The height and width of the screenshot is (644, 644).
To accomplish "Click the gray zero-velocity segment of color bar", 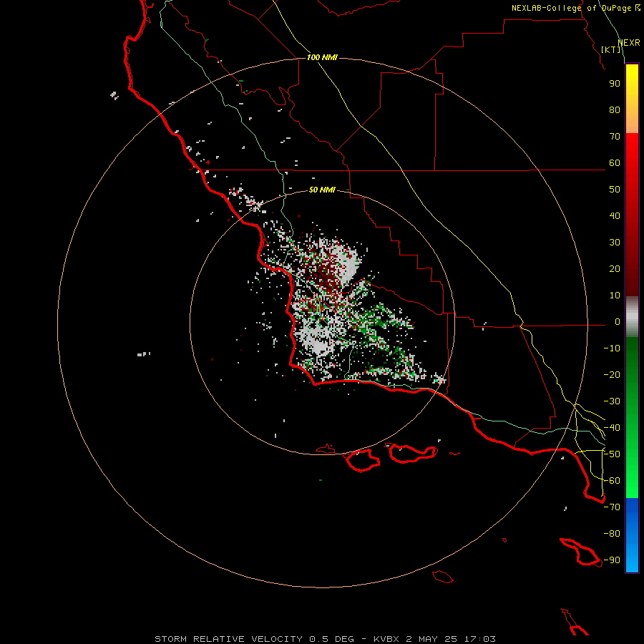I will click(632, 317).
